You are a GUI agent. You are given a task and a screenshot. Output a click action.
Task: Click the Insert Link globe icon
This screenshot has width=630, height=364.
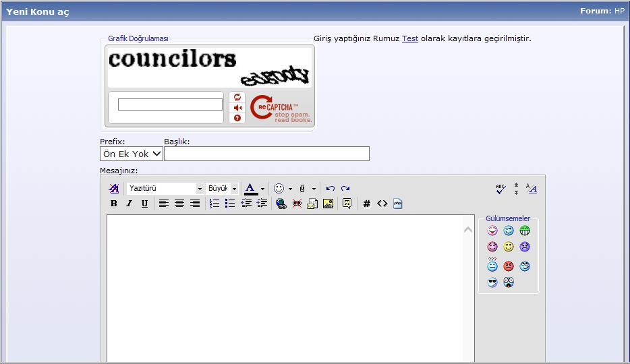281,204
